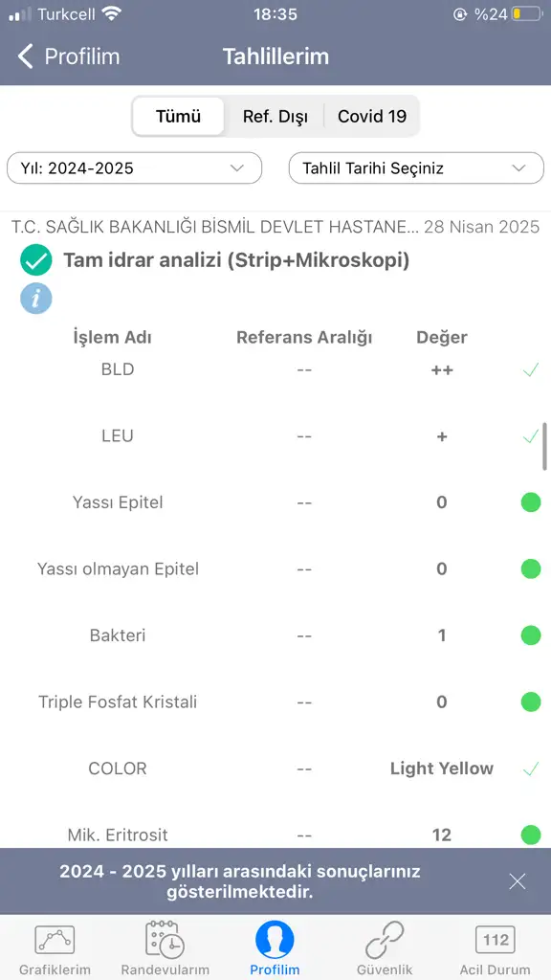
Task: Tap green checkmark beside Tam idrar analizi
Action: click(x=35, y=260)
